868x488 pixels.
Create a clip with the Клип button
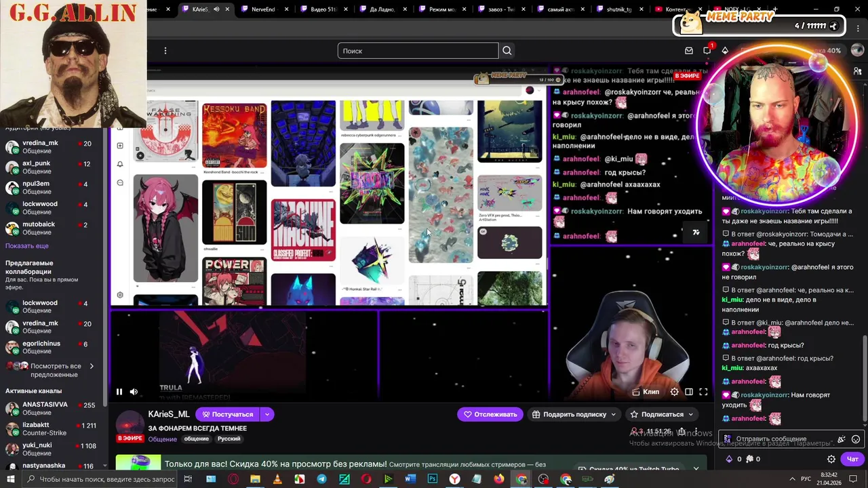coord(646,392)
